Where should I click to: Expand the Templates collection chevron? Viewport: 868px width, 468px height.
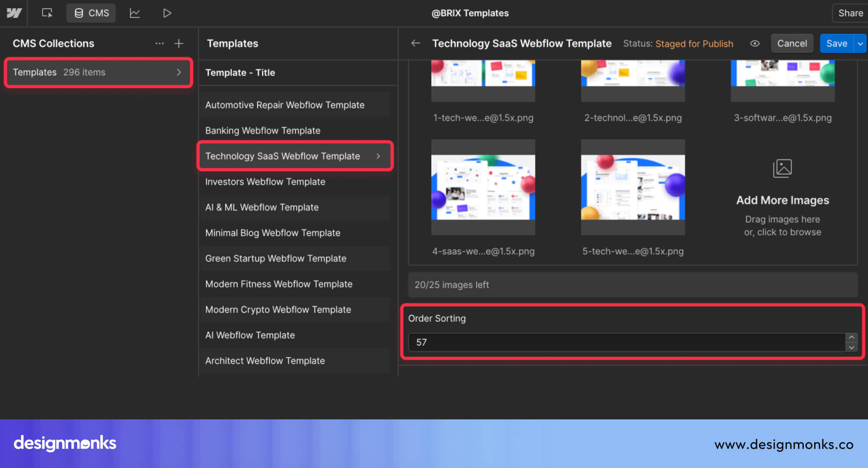(x=179, y=73)
